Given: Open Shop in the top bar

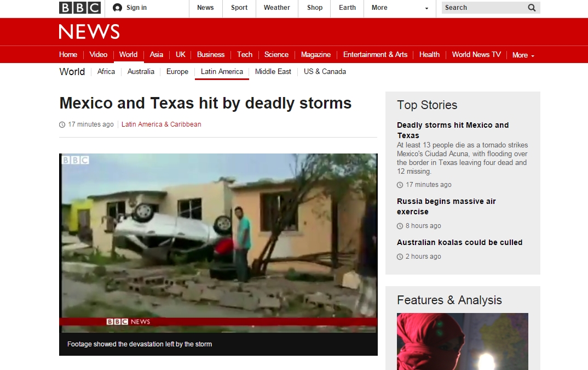Looking at the screenshot, I should click(315, 8).
